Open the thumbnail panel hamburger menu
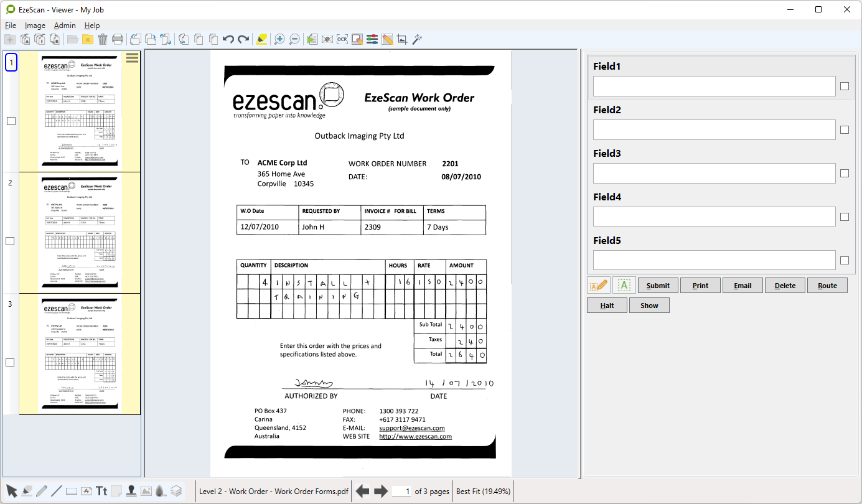 pyautogui.click(x=132, y=58)
